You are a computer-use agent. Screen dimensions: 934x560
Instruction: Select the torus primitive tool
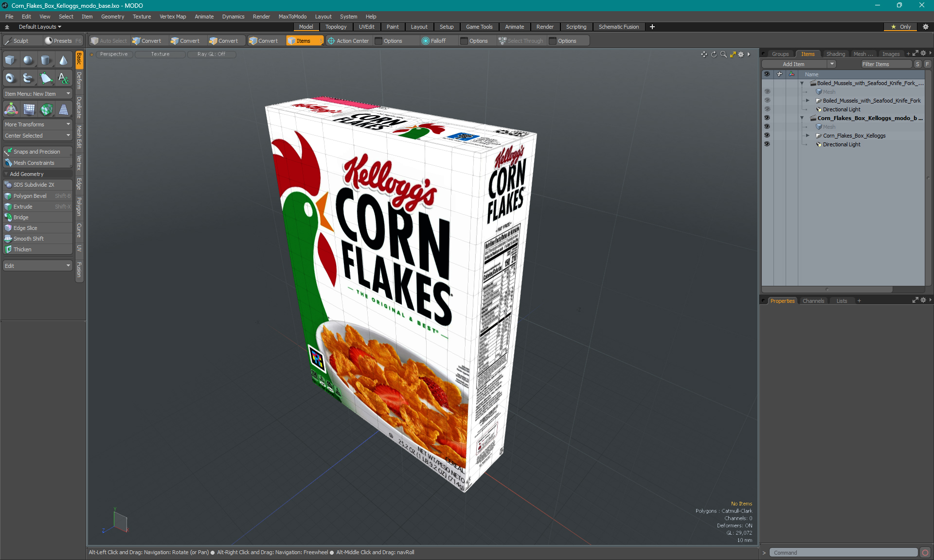(10, 78)
